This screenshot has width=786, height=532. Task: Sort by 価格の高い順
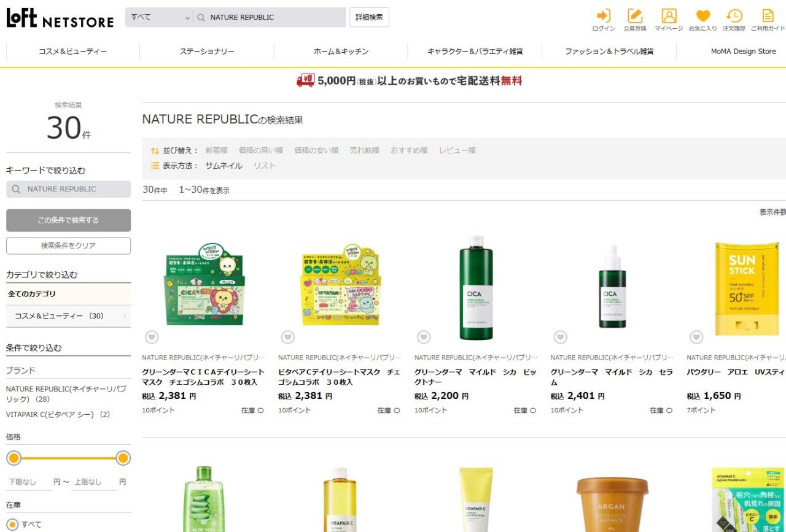(x=261, y=150)
